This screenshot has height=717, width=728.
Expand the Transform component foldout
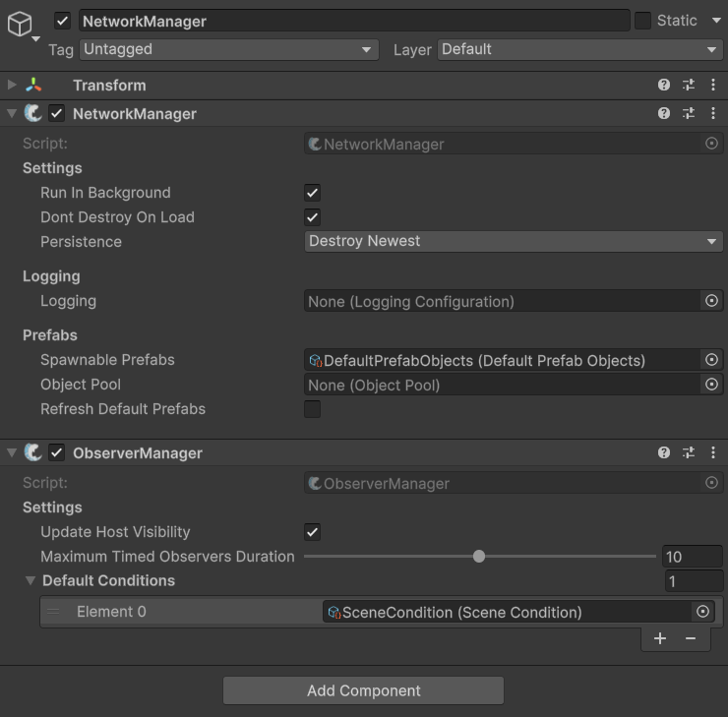(12, 86)
